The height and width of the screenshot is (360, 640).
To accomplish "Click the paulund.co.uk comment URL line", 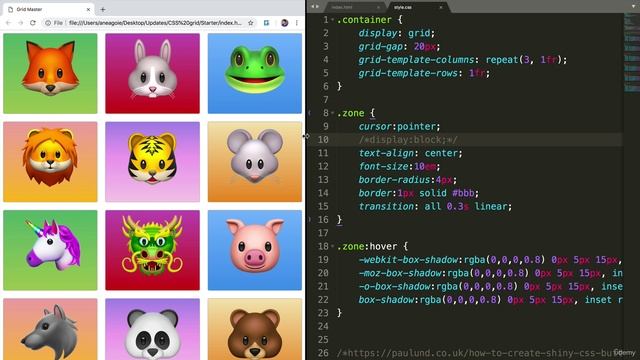I will [x=480, y=353].
